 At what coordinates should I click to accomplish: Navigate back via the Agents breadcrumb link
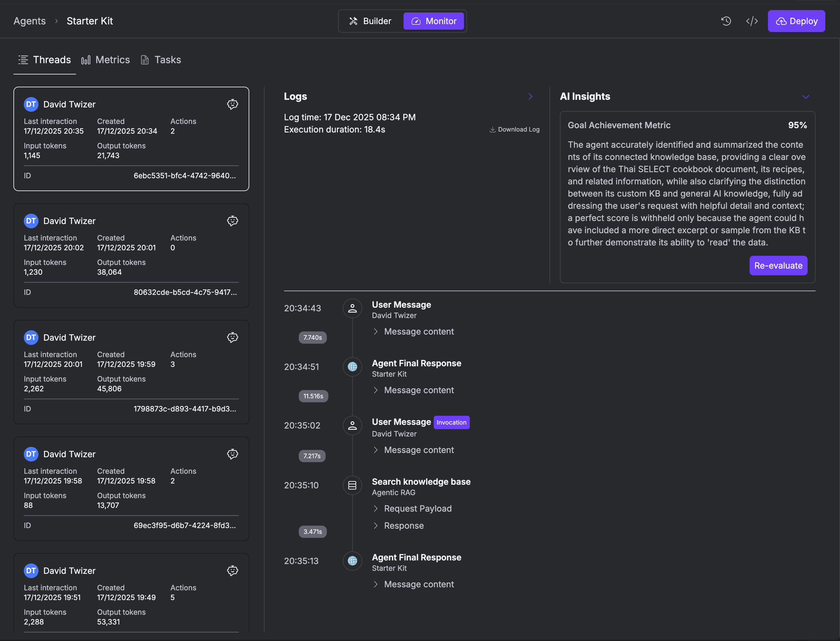click(29, 21)
